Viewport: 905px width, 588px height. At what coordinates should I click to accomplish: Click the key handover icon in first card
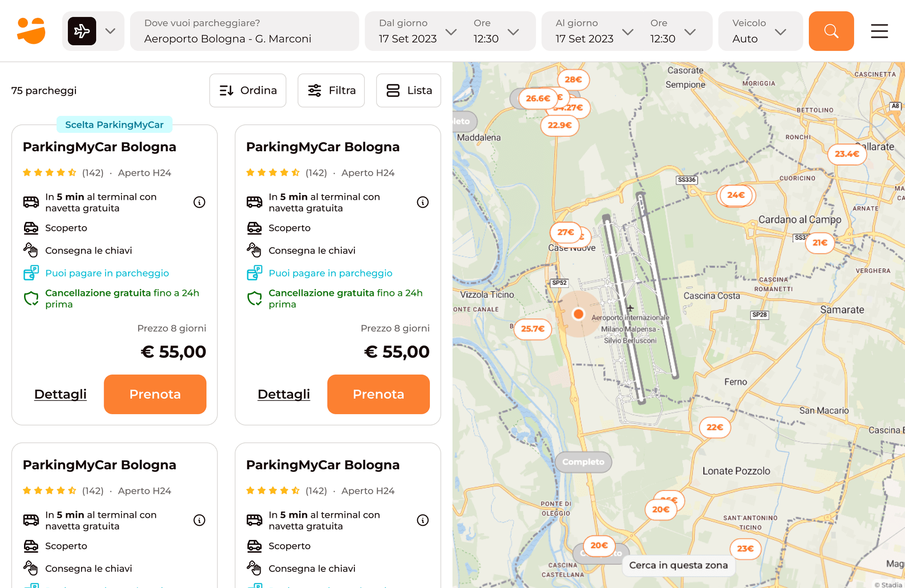[31, 251]
